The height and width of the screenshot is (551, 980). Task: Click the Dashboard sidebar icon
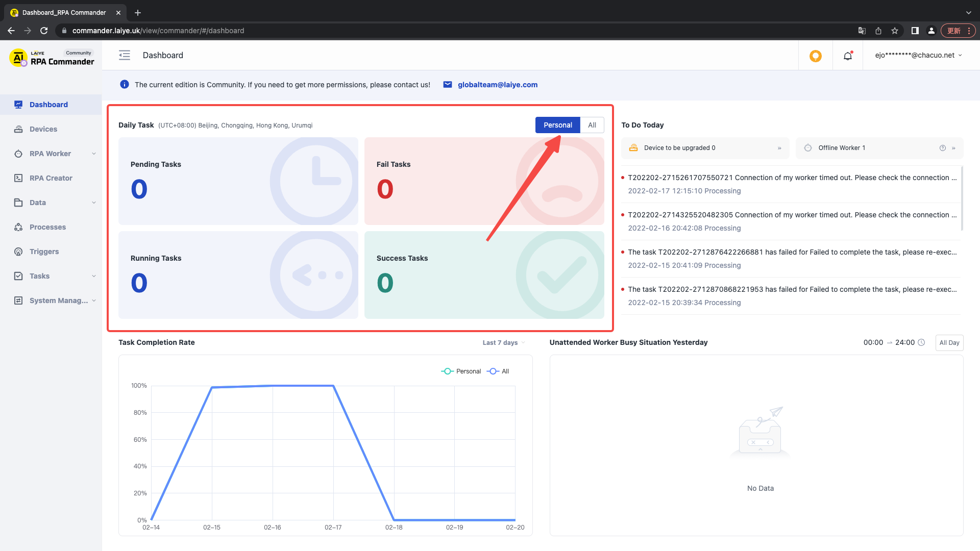pyautogui.click(x=18, y=105)
